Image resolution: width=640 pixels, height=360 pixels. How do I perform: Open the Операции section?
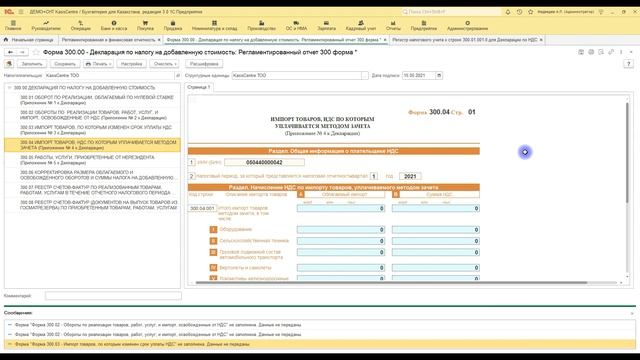tap(80, 26)
